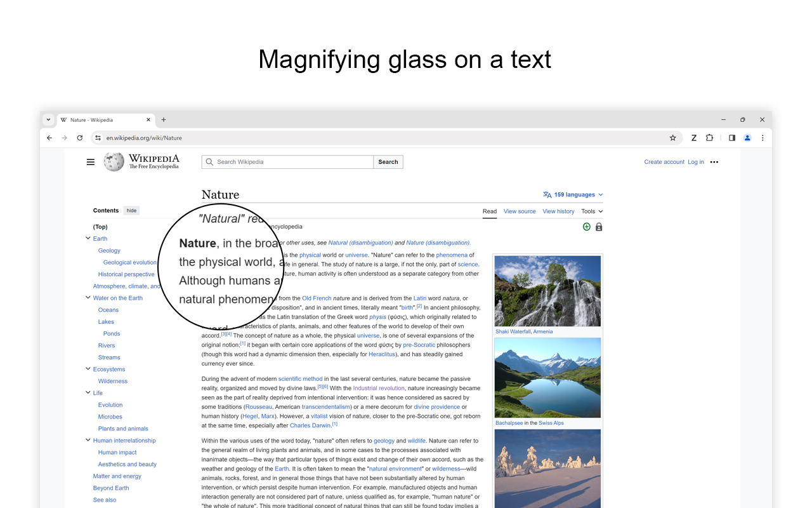This screenshot has height=508, width=812.
Task: Click the Log in link
Action: point(695,161)
